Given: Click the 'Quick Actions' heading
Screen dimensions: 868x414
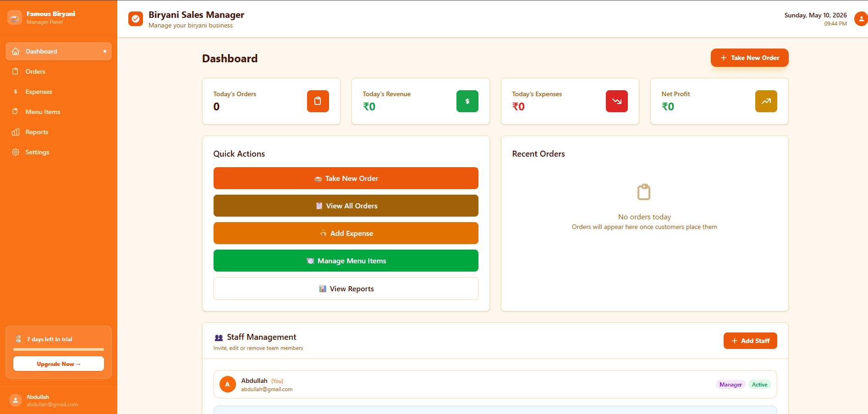Looking at the screenshot, I should click(239, 154).
